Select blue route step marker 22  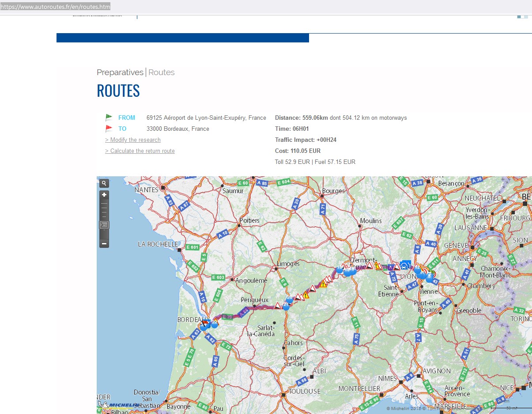click(215, 325)
